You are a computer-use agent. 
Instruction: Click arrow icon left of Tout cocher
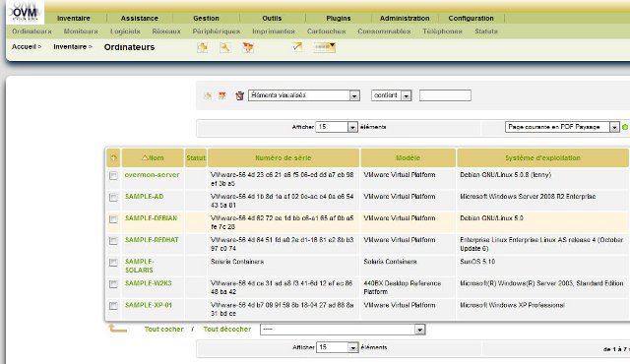118,329
